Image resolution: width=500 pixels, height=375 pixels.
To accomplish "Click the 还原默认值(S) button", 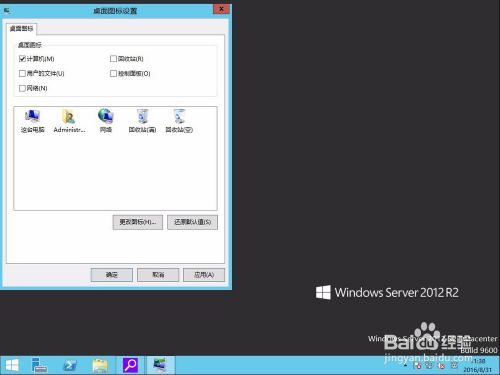I will [192, 222].
